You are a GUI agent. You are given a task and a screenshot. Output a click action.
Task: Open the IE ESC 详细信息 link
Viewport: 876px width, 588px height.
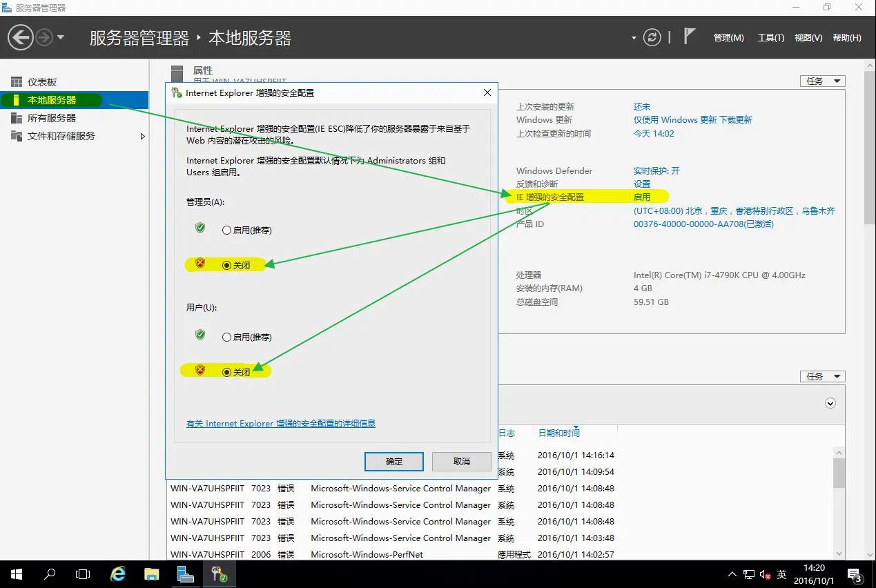[281, 424]
